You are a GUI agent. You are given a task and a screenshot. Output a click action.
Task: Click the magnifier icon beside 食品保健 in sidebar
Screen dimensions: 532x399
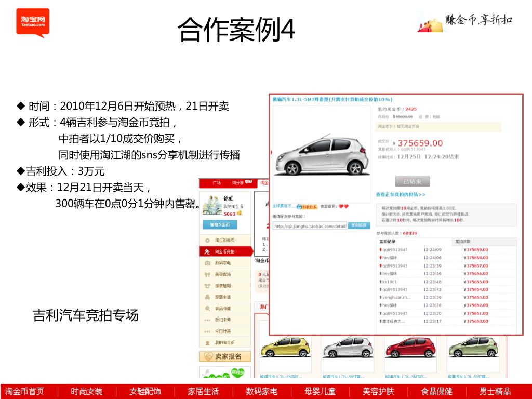tap(207, 309)
